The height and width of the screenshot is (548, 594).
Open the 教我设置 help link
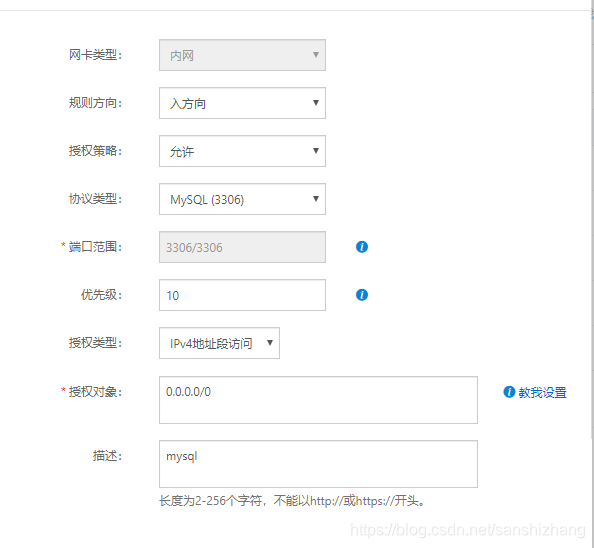coord(542,392)
